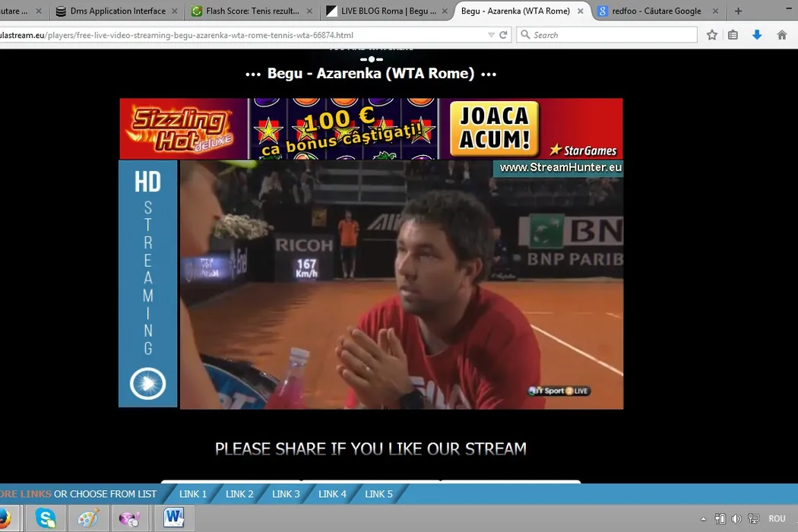Image resolution: width=798 pixels, height=532 pixels.
Task: Switch to the Dms Application Interface tab
Action: [x=118, y=11]
